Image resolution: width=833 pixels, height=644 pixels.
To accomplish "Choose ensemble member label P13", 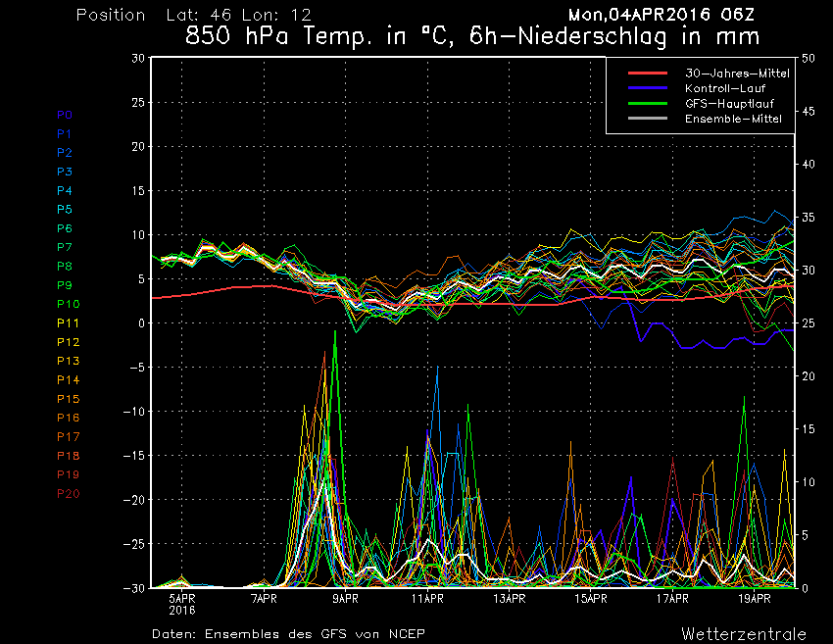I will pyautogui.click(x=68, y=361).
